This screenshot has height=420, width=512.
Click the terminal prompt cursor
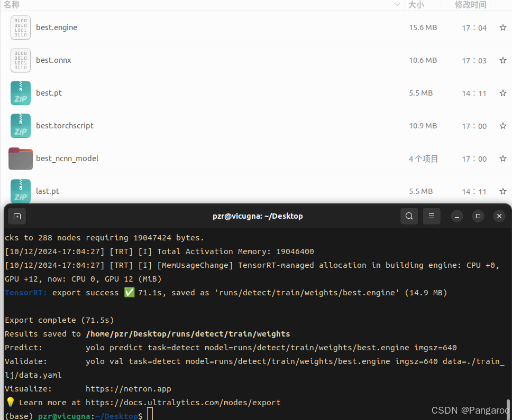pos(150,415)
